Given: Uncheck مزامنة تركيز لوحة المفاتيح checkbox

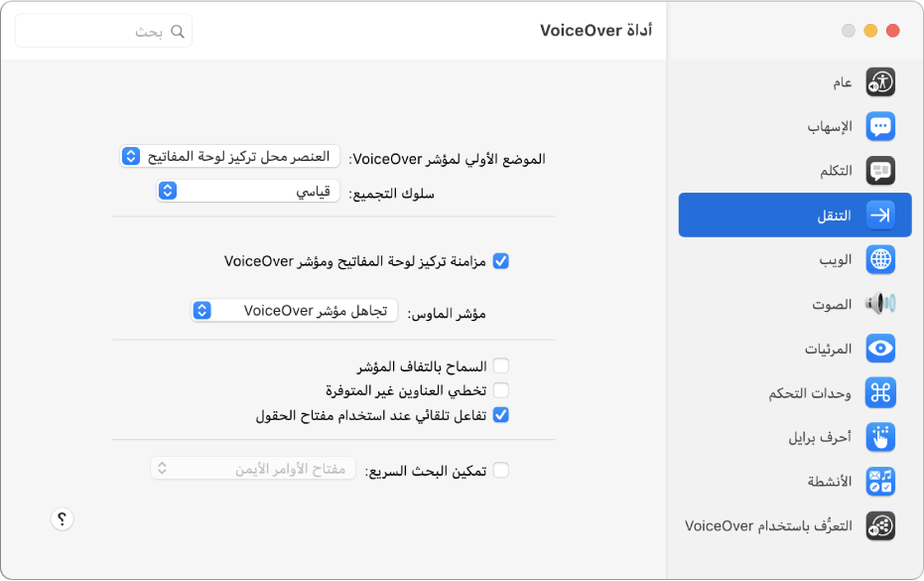Looking at the screenshot, I should coord(501,260).
